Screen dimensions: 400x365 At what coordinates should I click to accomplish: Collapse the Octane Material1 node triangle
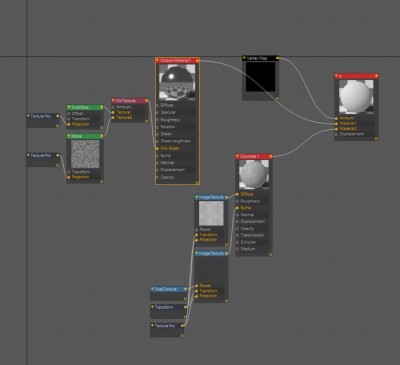pyautogui.click(x=158, y=61)
